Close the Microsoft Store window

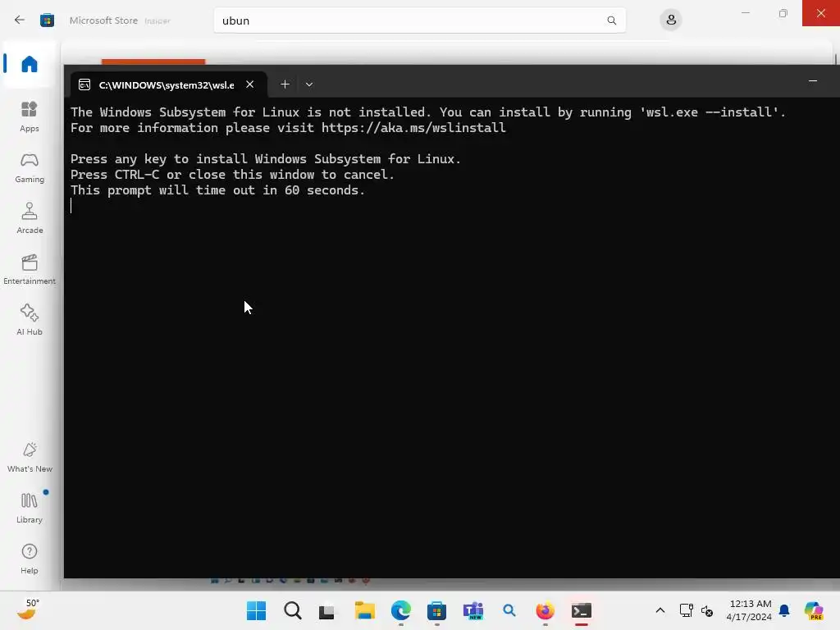tap(820, 13)
